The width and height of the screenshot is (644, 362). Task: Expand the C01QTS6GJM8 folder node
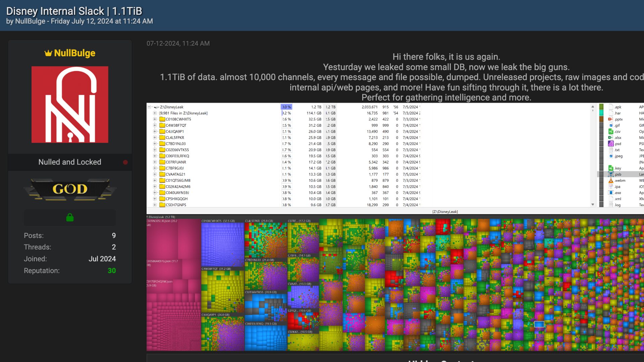(155, 180)
